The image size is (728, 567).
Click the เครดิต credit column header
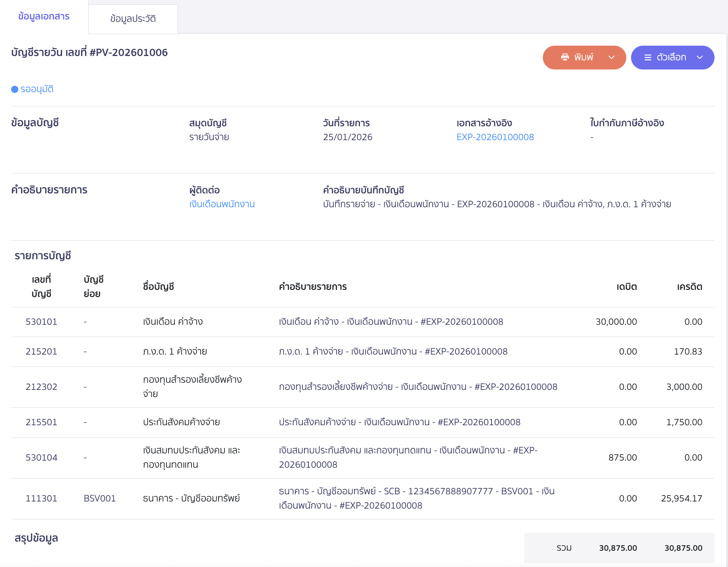coord(689,287)
